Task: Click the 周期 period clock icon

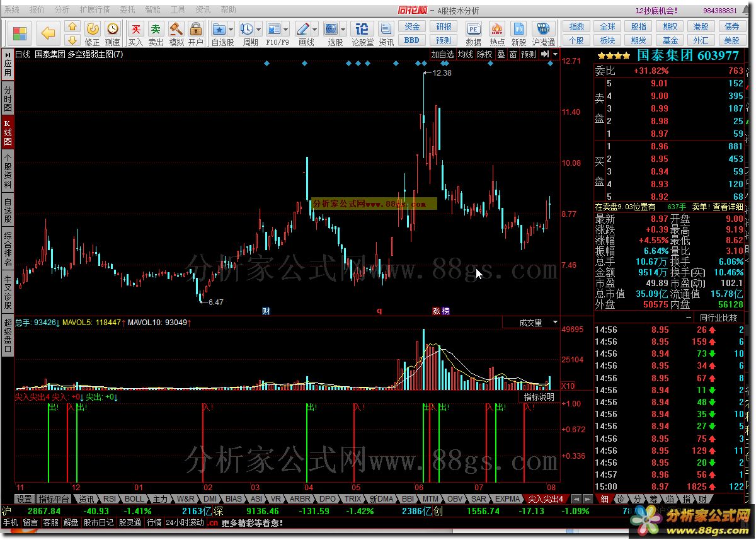Action: pos(247,29)
